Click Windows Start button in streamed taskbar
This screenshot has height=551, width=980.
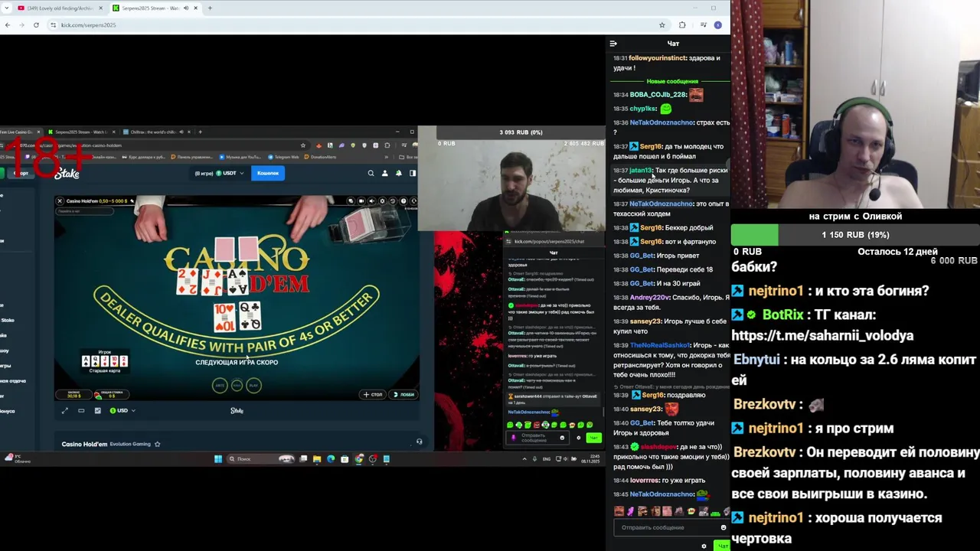(218, 458)
